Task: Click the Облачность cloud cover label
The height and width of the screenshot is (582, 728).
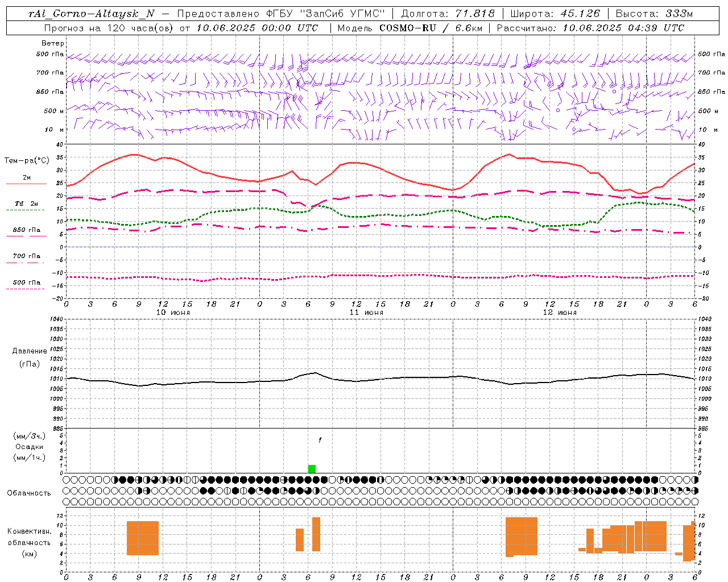Action: pos(29,493)
